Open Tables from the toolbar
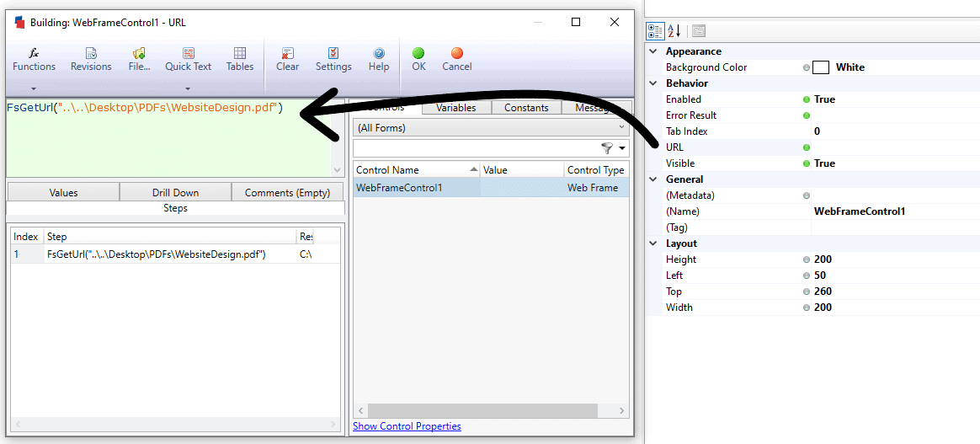 tap(240, 53)
